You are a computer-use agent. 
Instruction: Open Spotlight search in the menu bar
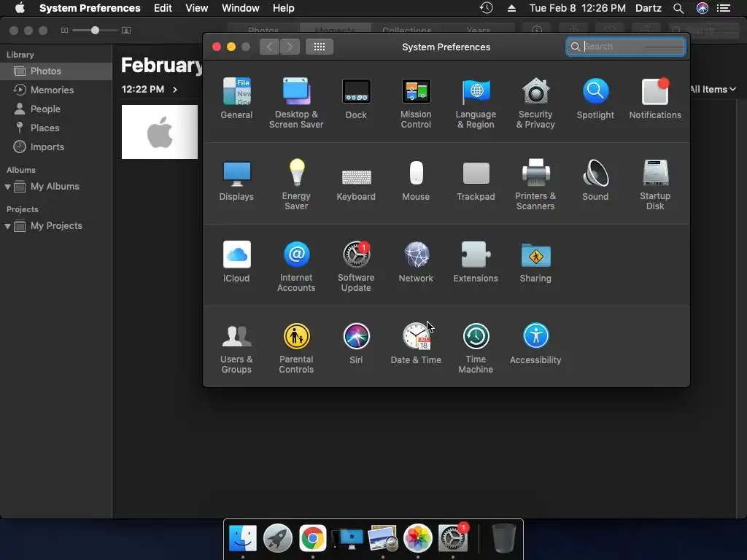click(x=678, y=8)
